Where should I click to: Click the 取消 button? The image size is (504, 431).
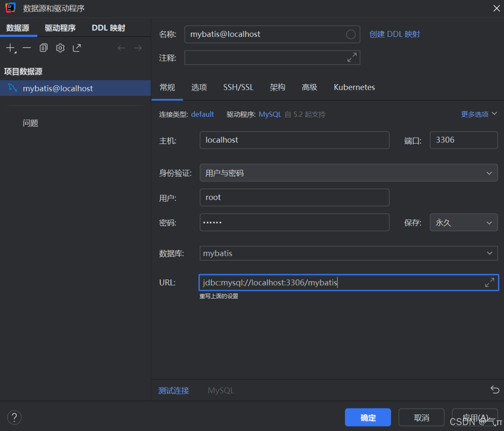click(421, 418)
